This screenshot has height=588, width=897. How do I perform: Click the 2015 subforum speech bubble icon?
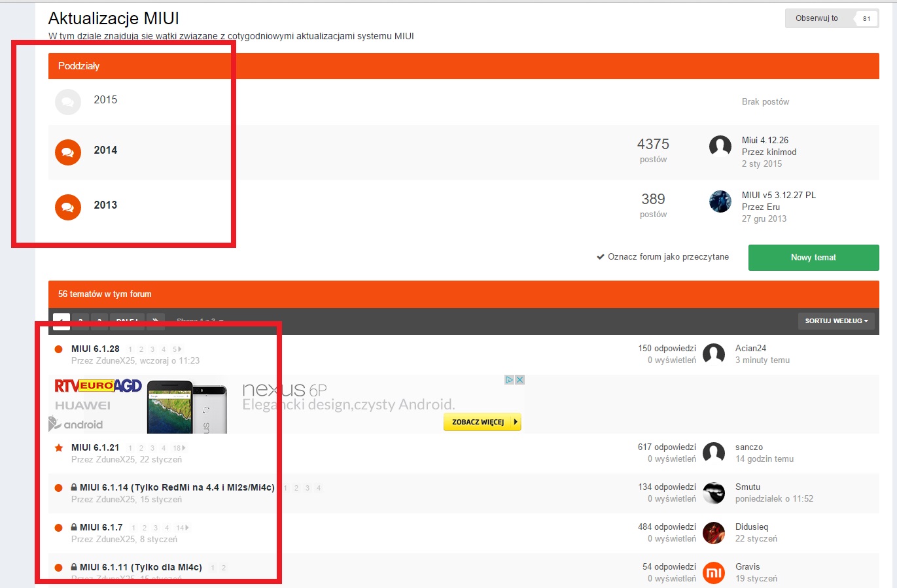click(67, 102)
